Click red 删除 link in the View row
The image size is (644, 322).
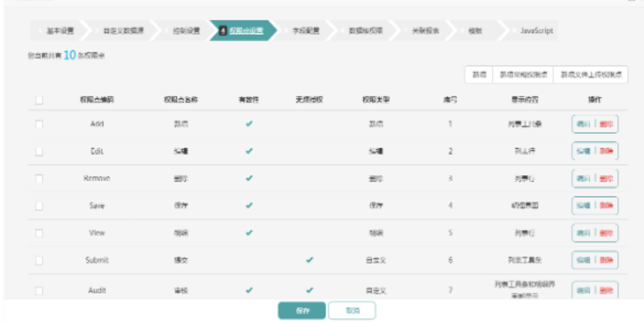coord(606,233)
